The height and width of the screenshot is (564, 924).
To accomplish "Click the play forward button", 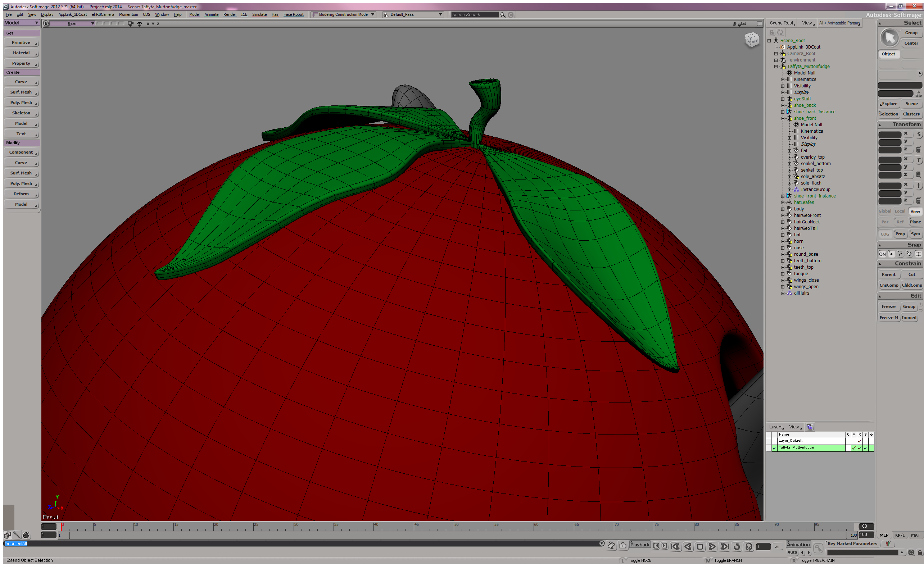I will 712,547.
